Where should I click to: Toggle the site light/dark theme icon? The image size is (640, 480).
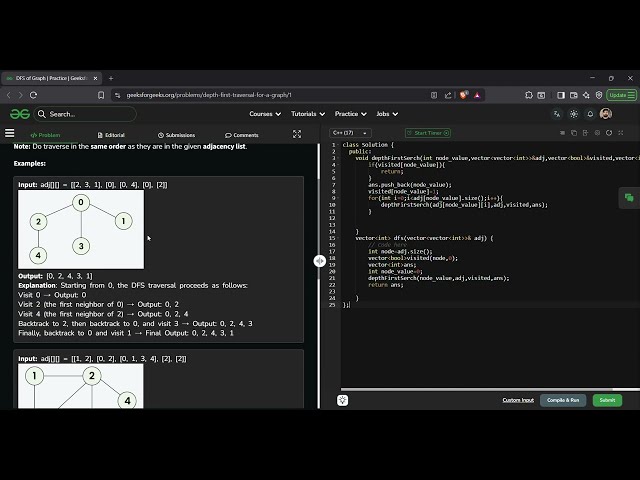[573, 114]
